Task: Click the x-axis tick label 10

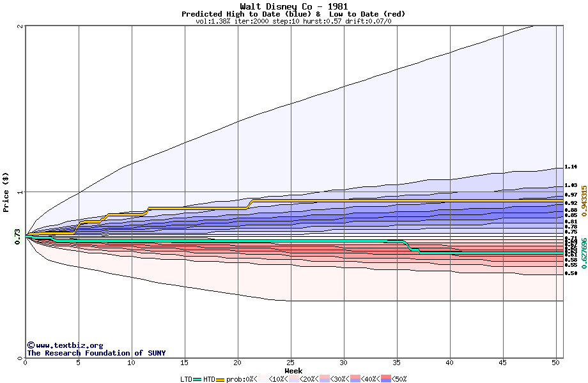Action: coord(131,363)
